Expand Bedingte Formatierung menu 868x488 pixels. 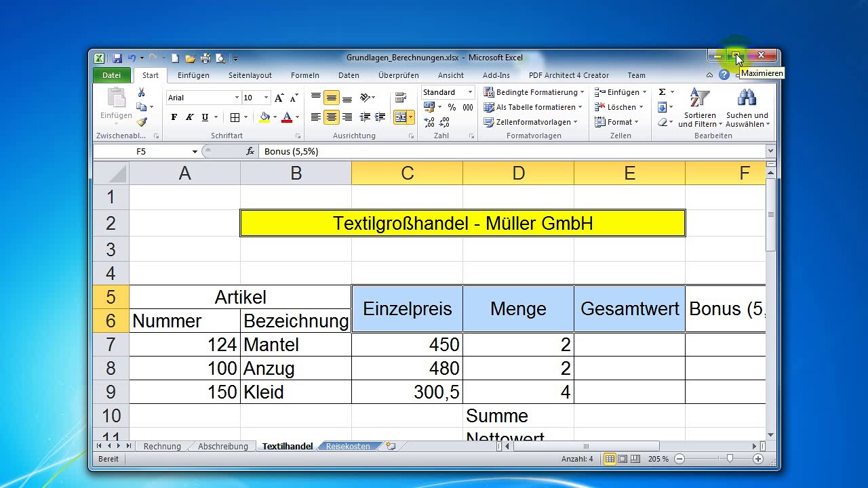click(534, 92)
